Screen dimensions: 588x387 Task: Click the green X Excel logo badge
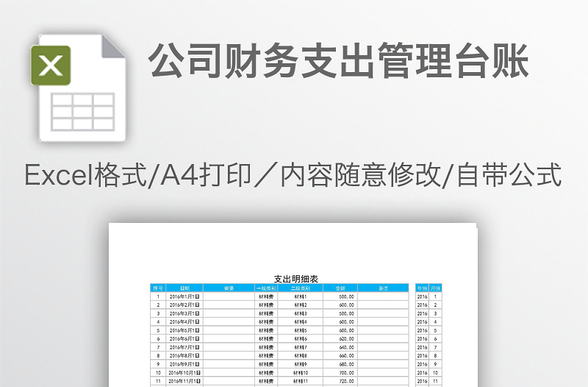[x=51, y=65]
